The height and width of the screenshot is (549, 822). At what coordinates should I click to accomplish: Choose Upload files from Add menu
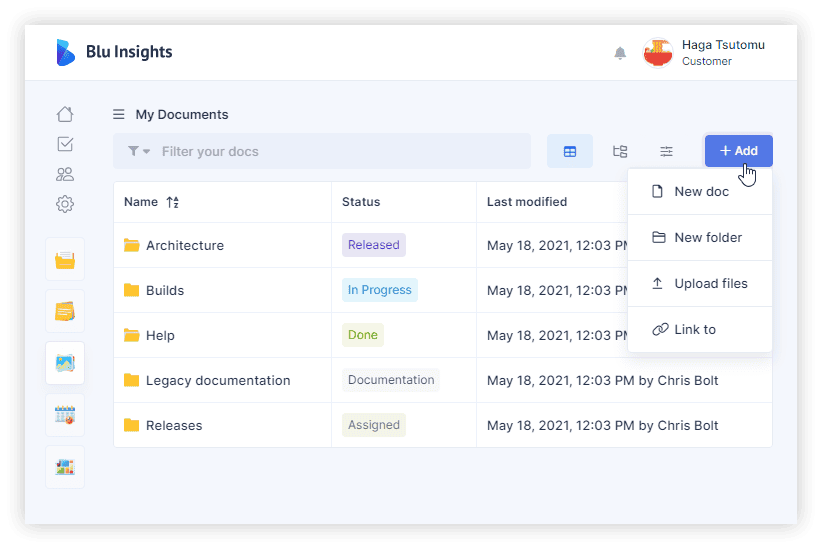click(x=700, y=284)
